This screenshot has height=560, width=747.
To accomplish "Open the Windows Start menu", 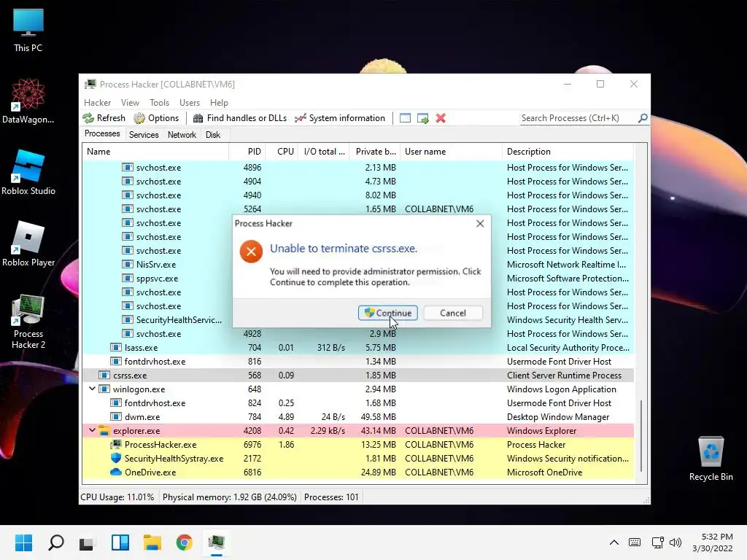I will [24, 542].
